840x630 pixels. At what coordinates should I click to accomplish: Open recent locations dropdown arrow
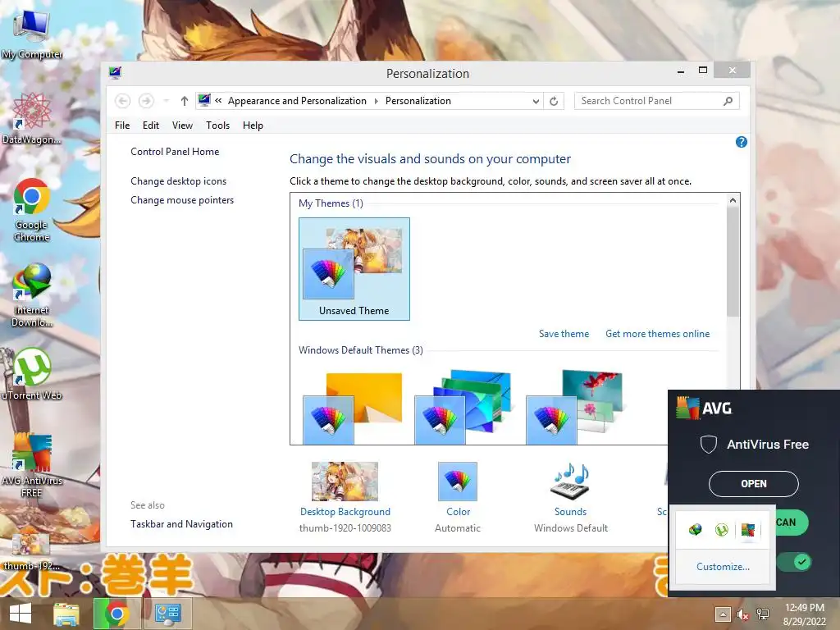pos(166,101)
